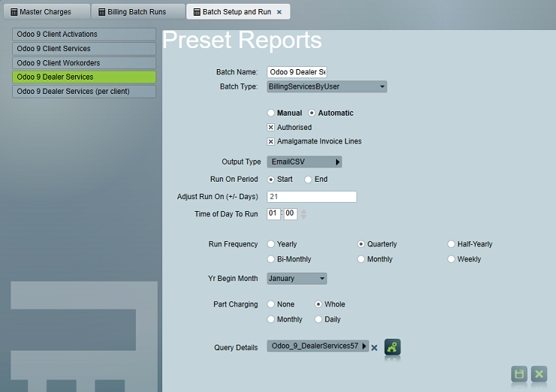This screenshot has height=392, width=556.
Task: Open the Yr Begin Month dropdown
Action: (297, 279)
